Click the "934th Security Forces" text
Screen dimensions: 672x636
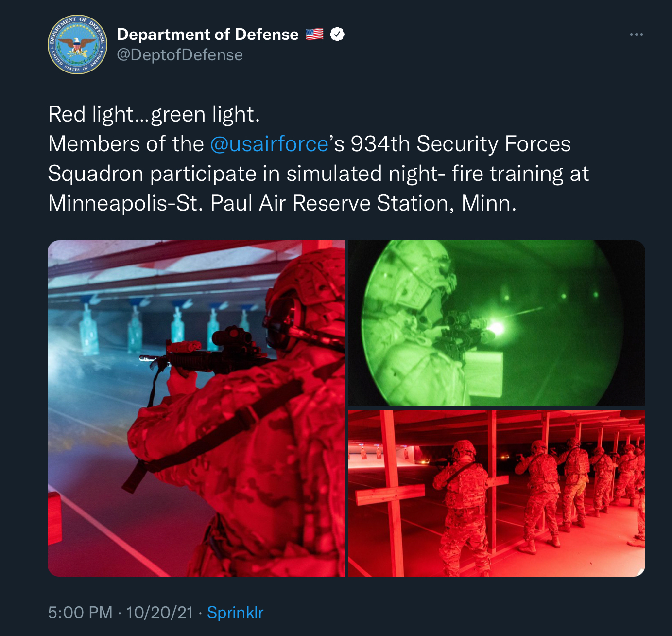tap(461, 144)
